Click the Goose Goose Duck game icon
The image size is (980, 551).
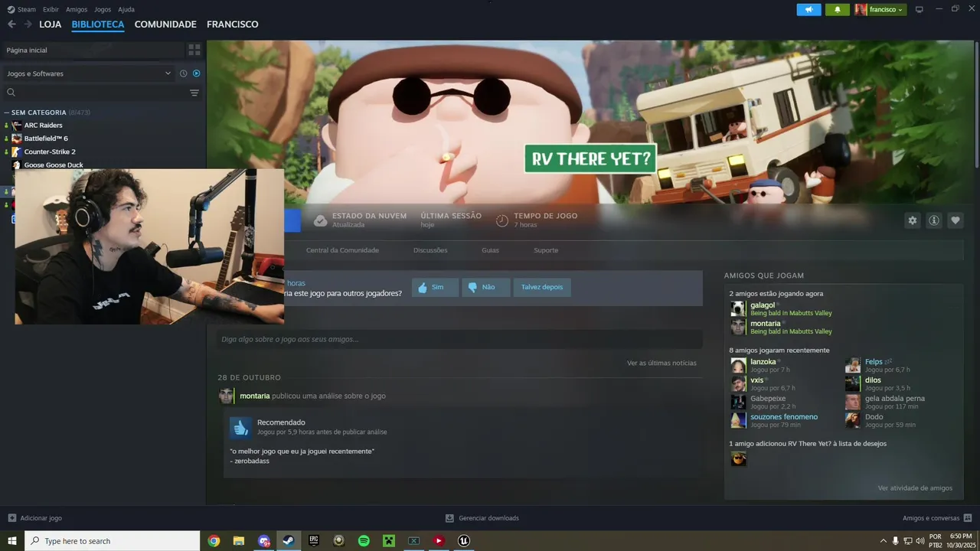point(17,165)
